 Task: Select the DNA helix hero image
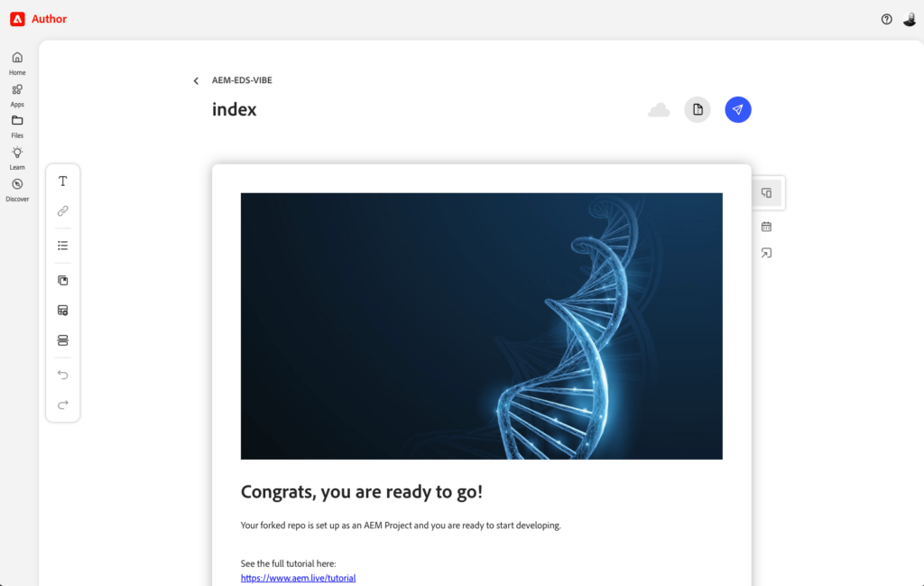[482, 326]
